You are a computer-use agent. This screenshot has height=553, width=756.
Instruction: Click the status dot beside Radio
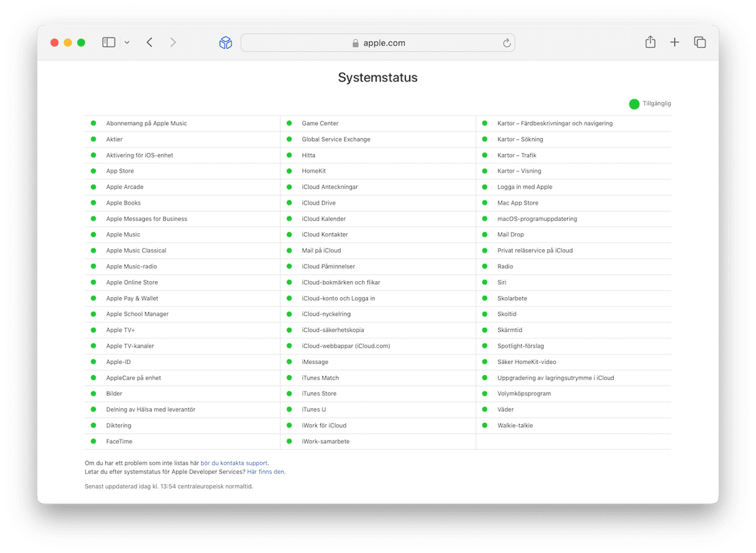click(x=485, y=266)
